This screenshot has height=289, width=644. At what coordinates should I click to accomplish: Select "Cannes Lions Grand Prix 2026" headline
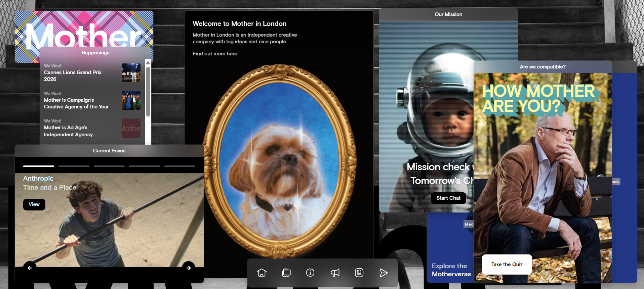tap(73, 76)
